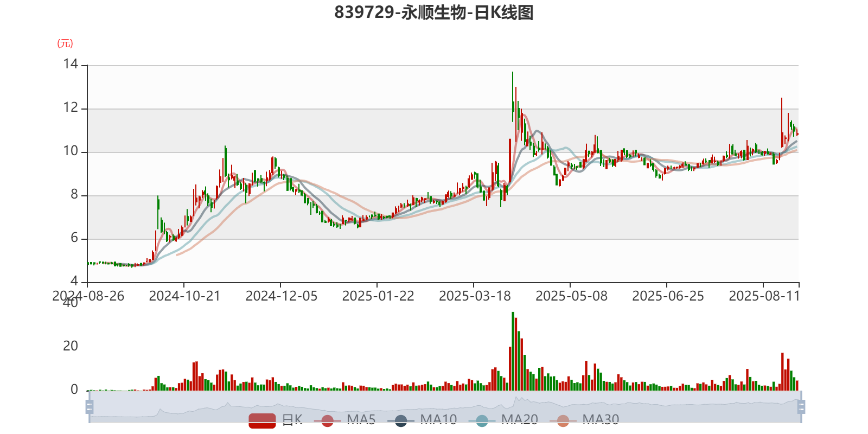Image resolution: width=868 pixels, height=434 pixels.
Task: Grab the right data zoom handle
Action: coord(801,407)
